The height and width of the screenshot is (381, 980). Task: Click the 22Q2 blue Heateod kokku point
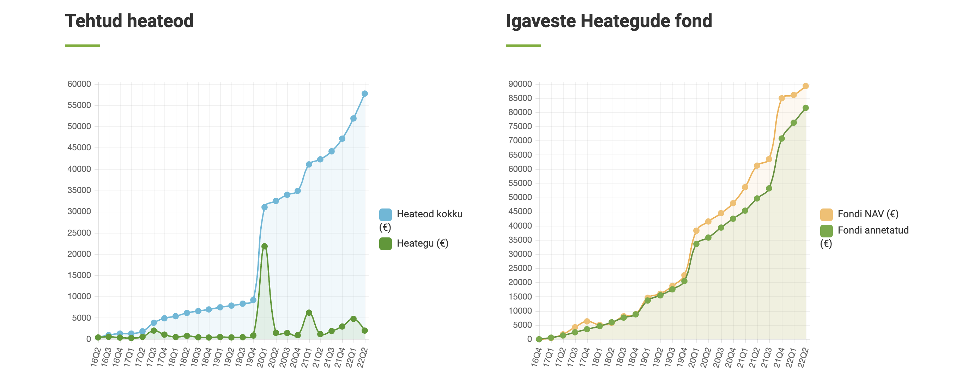364,93
